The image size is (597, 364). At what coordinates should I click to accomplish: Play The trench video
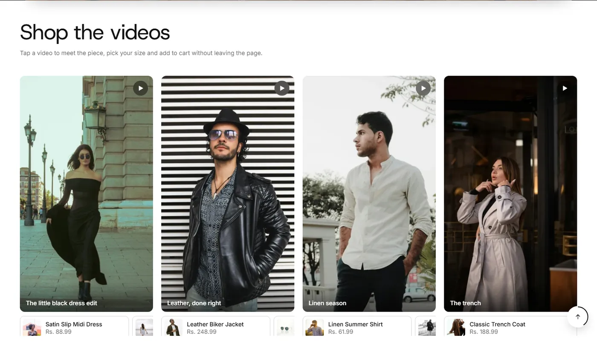coord(565,88)
